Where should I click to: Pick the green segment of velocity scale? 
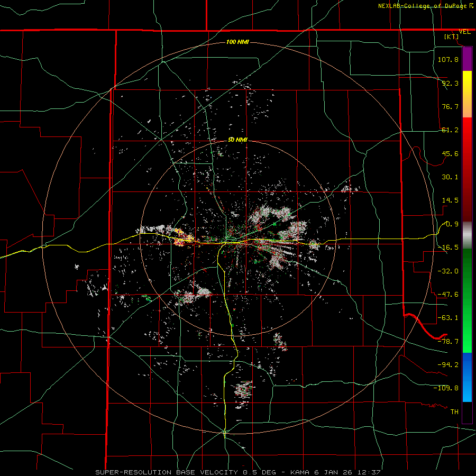(x=467, y=300)
